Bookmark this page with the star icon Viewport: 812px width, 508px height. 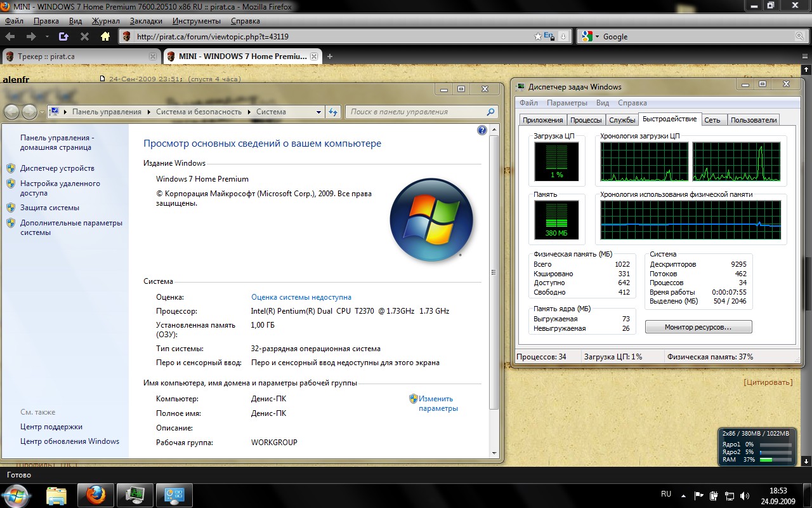coord(538,36)
